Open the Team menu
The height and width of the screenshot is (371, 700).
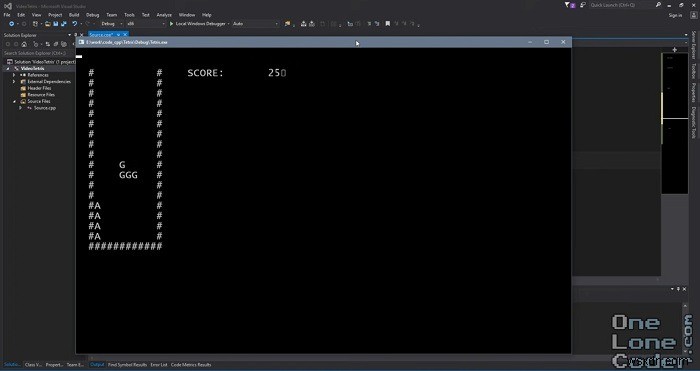tap(112, 15)
